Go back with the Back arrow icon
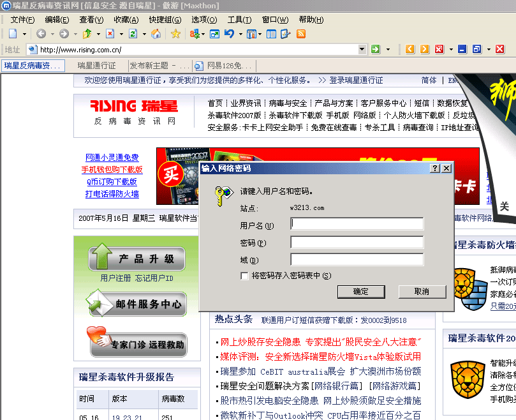Viewport: 516px width, 420px height. [x=41, y=34]
